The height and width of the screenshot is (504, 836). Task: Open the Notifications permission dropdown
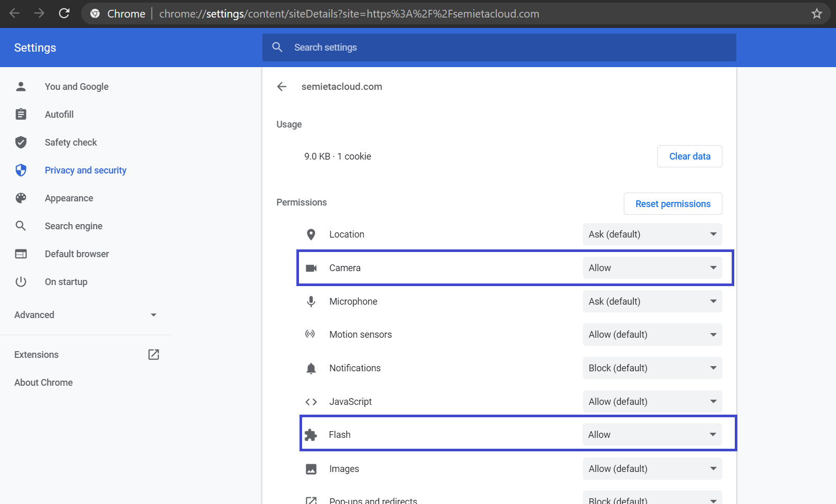pyautogui.click(x=652, y=368)
